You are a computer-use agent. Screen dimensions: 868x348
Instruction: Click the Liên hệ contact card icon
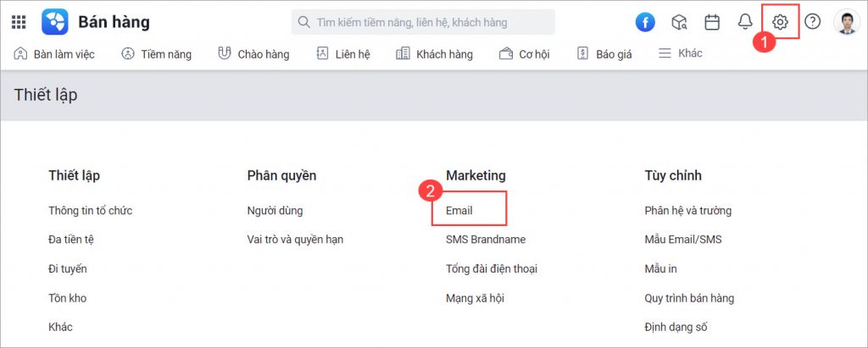coord(322,53)
